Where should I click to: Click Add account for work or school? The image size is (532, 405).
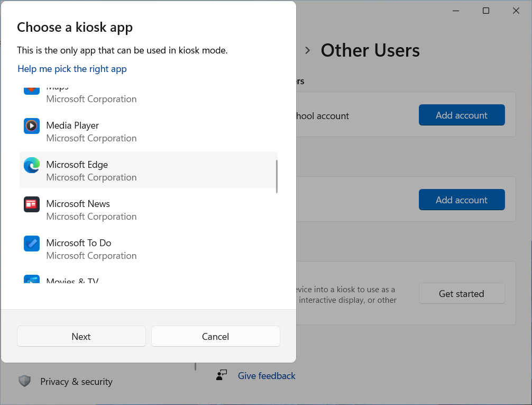pos(462,115)
